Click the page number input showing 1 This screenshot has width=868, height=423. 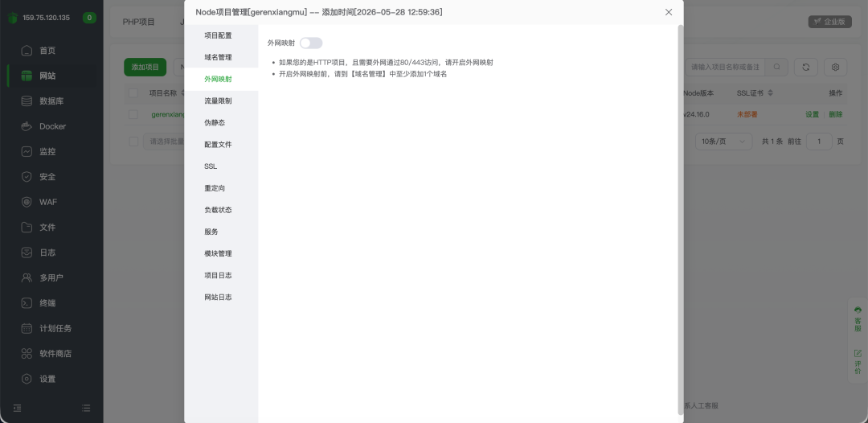(819, 142)
